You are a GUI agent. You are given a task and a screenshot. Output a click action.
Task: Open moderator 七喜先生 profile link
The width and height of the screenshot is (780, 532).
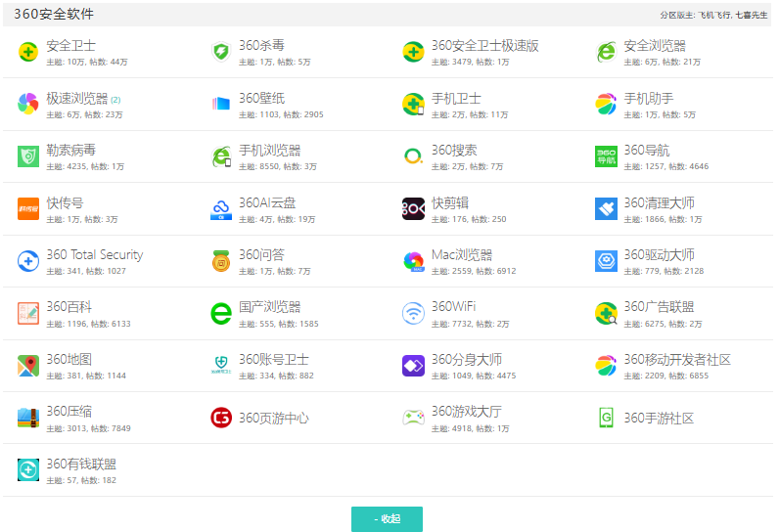[752, 15]
